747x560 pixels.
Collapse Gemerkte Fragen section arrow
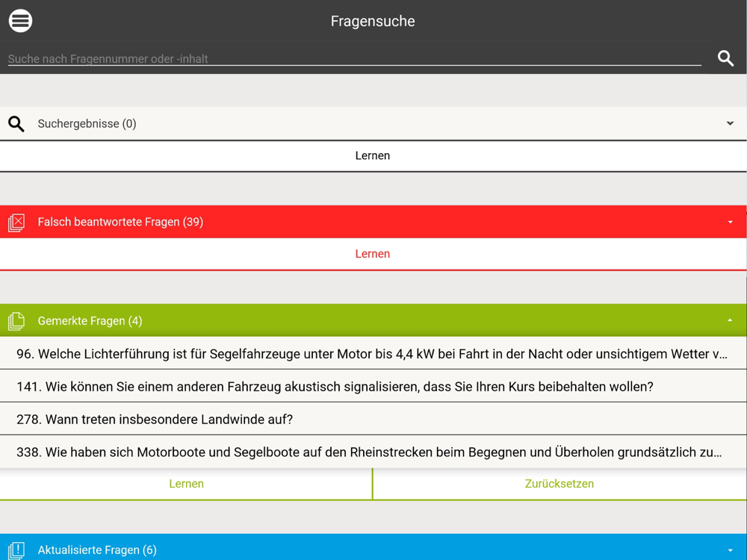[x=730, y=320]
